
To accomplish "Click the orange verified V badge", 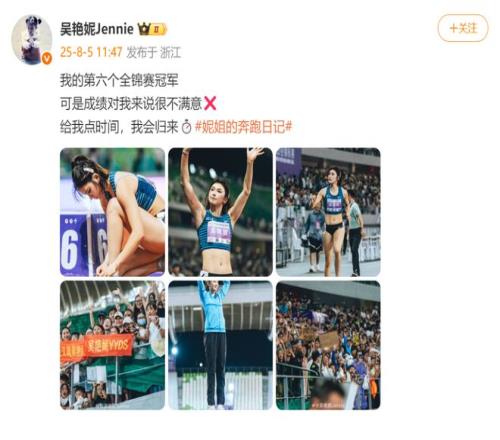I will click(47, 59).
